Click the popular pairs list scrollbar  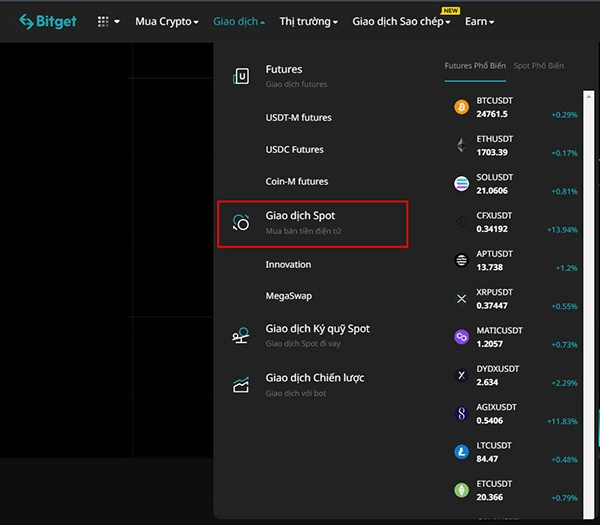[x=589, y=305]
